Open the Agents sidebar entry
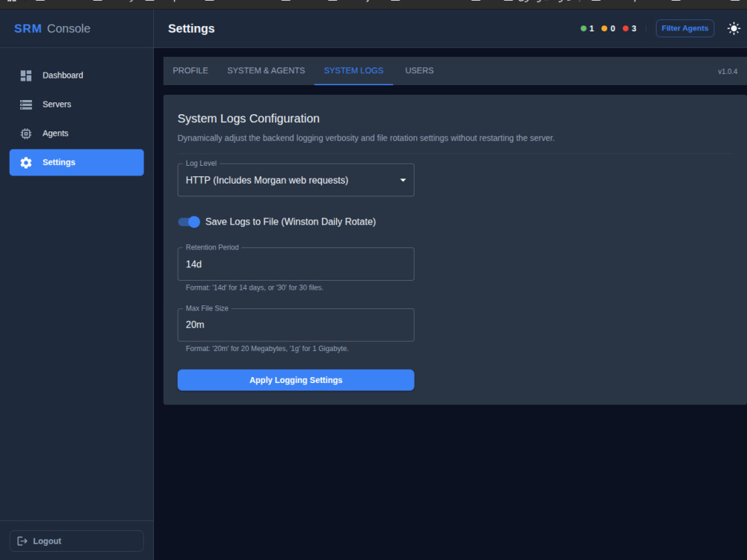 [76, 134]
